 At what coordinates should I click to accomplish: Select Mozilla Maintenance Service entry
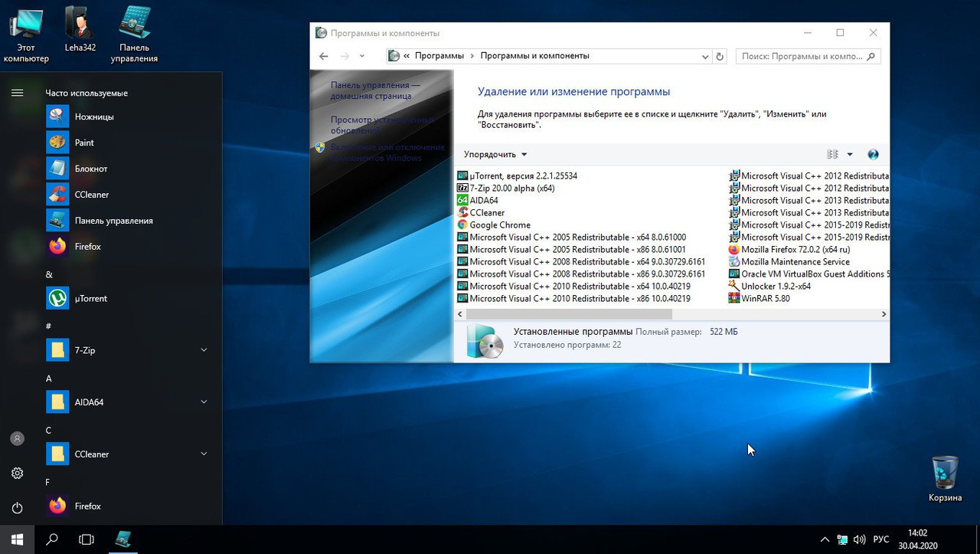pos(789,261)
